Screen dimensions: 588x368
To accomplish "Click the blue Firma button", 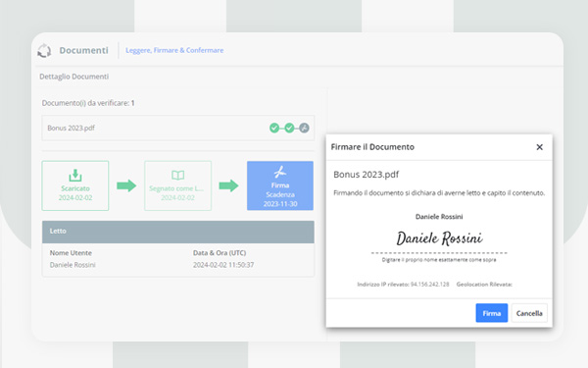I will point(492,313).
